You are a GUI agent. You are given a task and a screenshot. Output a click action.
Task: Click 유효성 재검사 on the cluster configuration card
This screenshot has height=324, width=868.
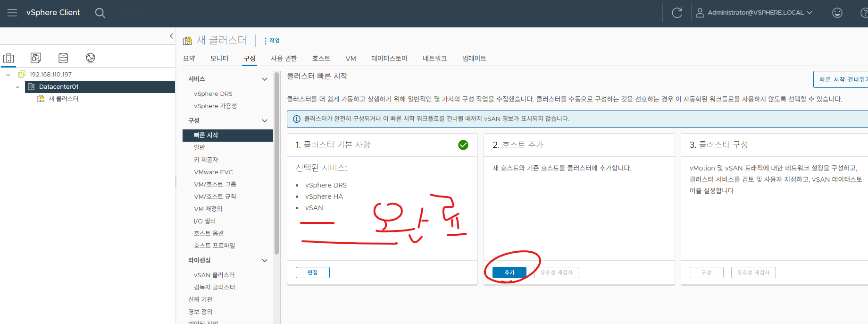753,273
